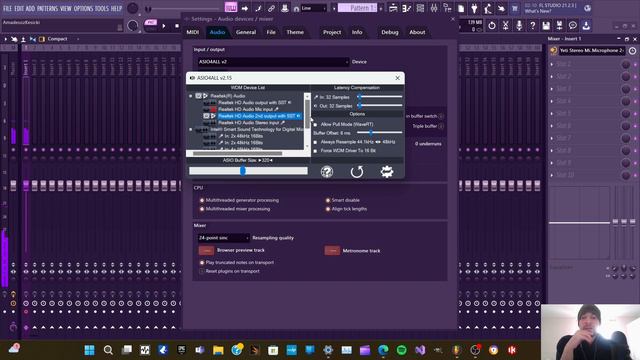
Task: Open the channel rack toolbar icon
Action: (x=420, y=8)
